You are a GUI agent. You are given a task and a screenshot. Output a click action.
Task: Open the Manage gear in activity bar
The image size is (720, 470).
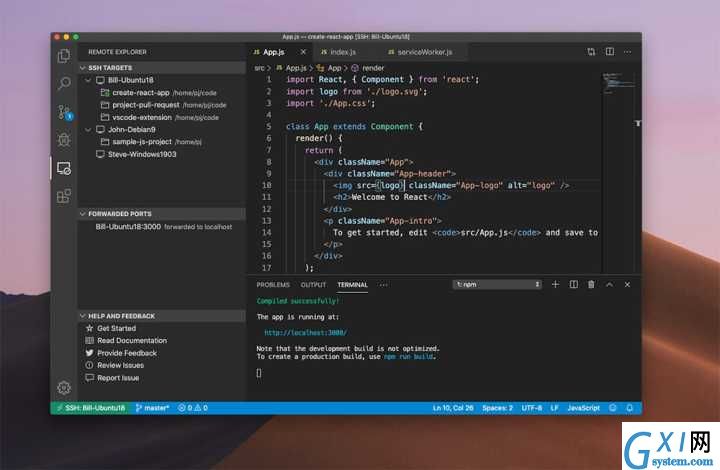click(64, 388)
